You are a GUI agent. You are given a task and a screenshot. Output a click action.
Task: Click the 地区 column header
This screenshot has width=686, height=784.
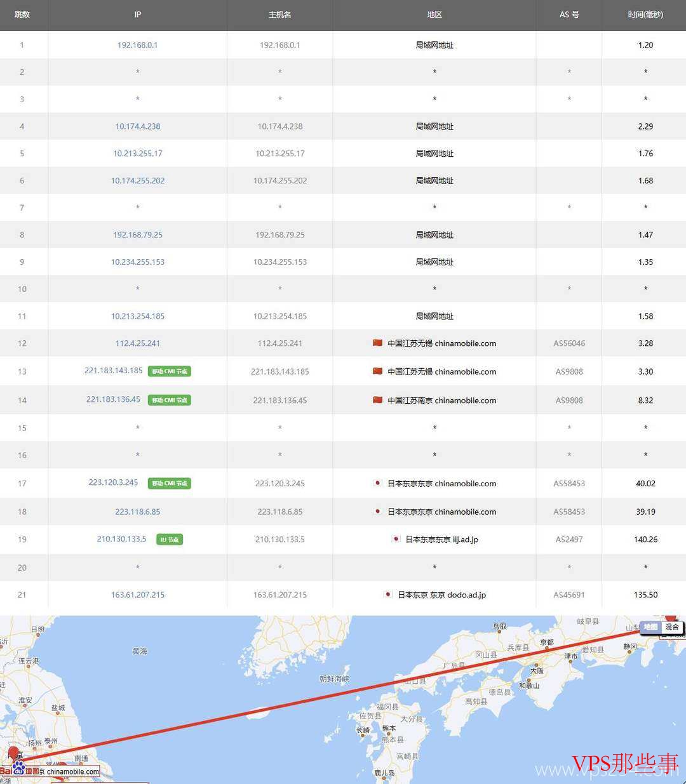coord(434,14)
